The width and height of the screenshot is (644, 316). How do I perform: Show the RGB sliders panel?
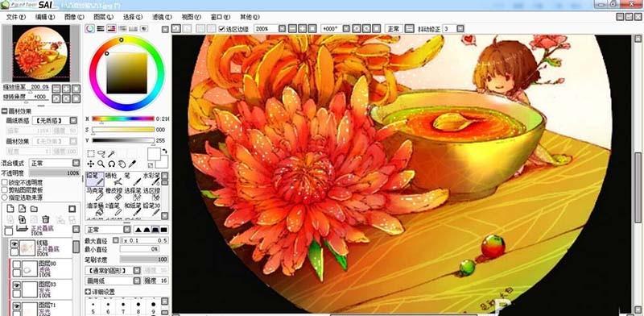click(101, 28)
